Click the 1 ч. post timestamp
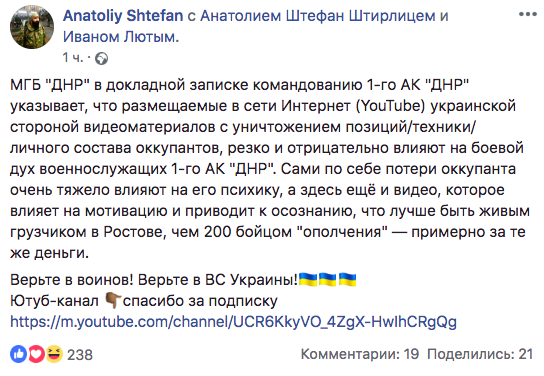The height and width of the screenshot is (376, 544). coord(73,58)
